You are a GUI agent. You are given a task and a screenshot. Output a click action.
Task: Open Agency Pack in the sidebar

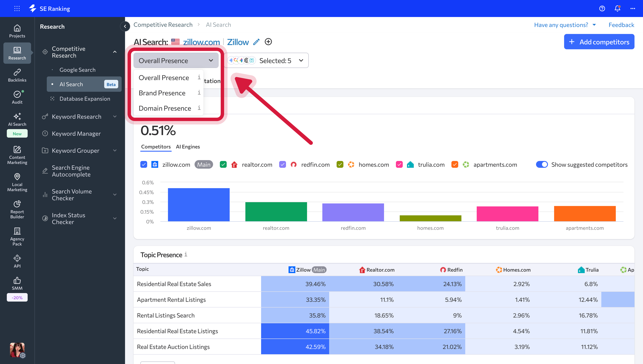[17, 237]
